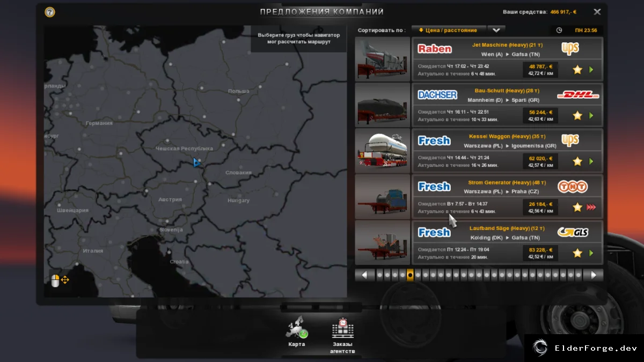
Task: Click the Hungary label on map
Action: coord(238,201)
